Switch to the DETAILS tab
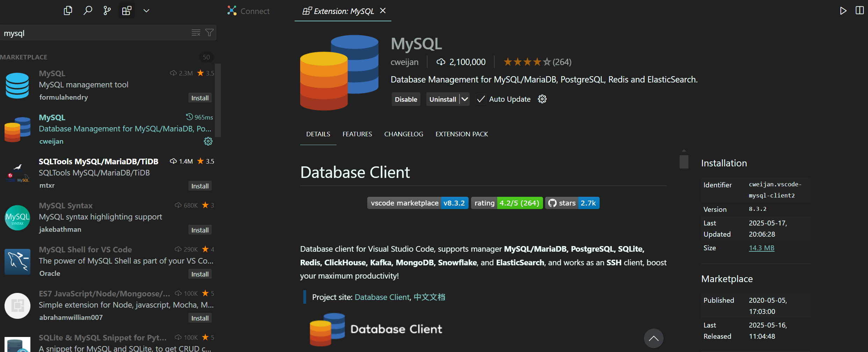Screen dimensions: 868x352 pos(318,134)
